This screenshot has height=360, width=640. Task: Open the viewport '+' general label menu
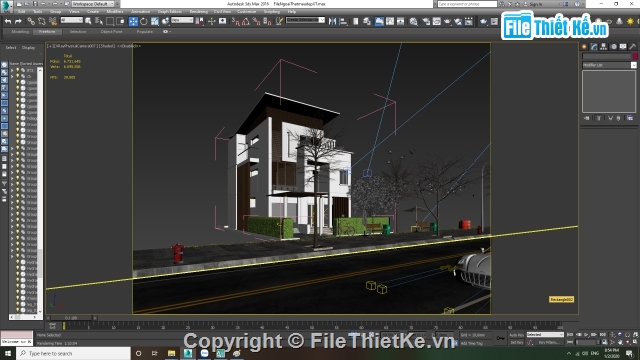49,46
